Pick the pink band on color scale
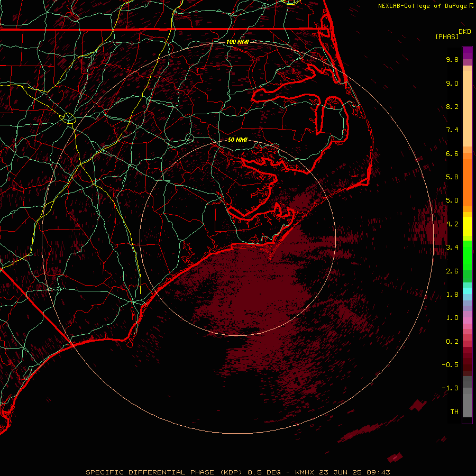The height and width of the screenshot is (476, 476). click(467, 321)
